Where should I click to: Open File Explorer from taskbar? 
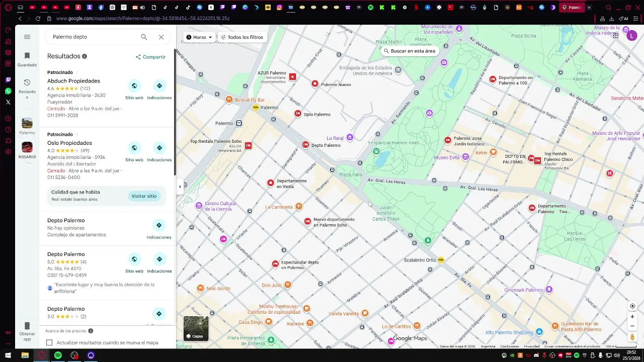25,355
